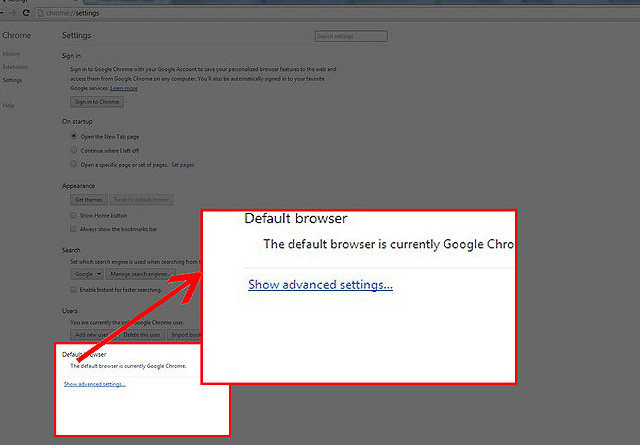Click the Search settings field
The width and height of the screenshot is (640, 445).
(x=351, y=36)
